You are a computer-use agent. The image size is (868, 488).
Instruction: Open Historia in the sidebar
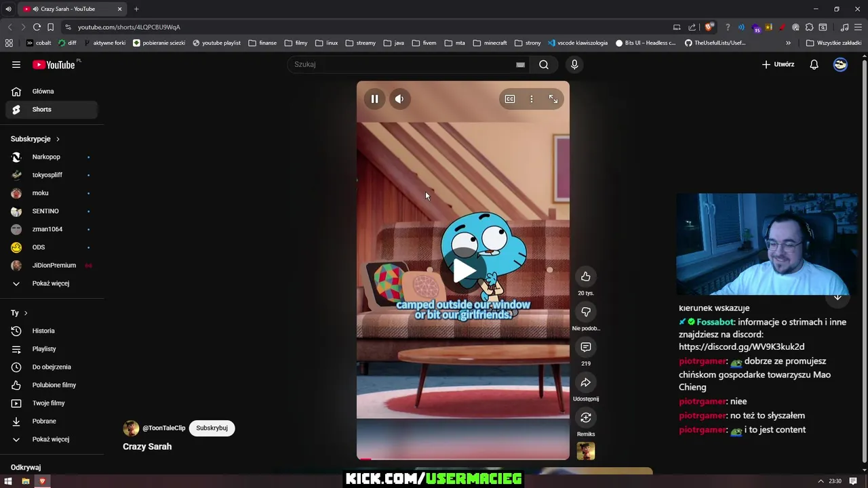pyautogui.click(x=52, y=331)
